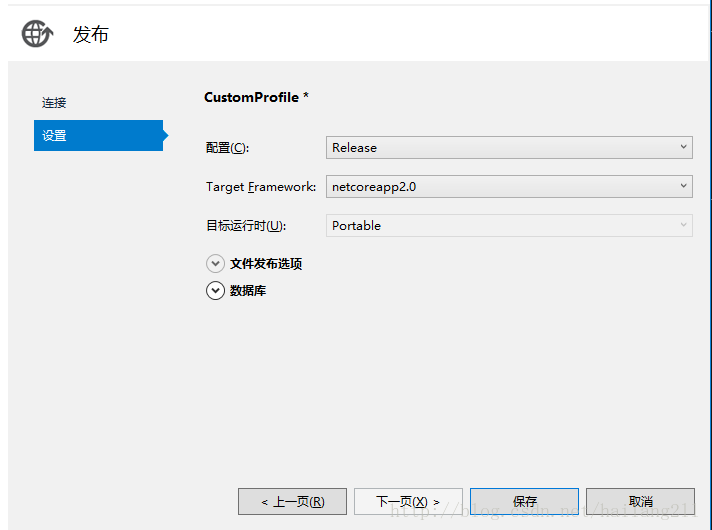
Task: Click the CustomProfile heading
Action: tap(256, 98)
